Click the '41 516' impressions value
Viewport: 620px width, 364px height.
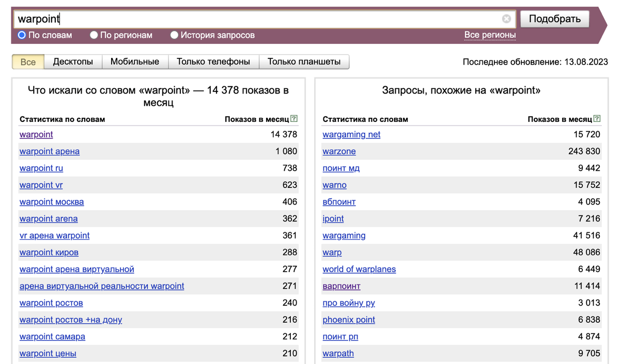[587, 235]
